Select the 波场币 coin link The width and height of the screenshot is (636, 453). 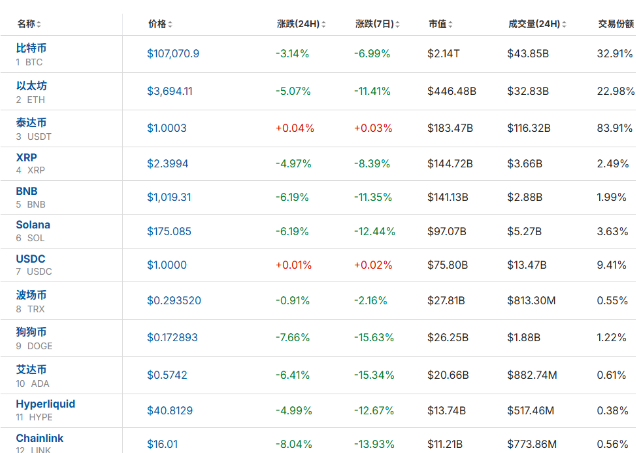(x=31, y=295)
